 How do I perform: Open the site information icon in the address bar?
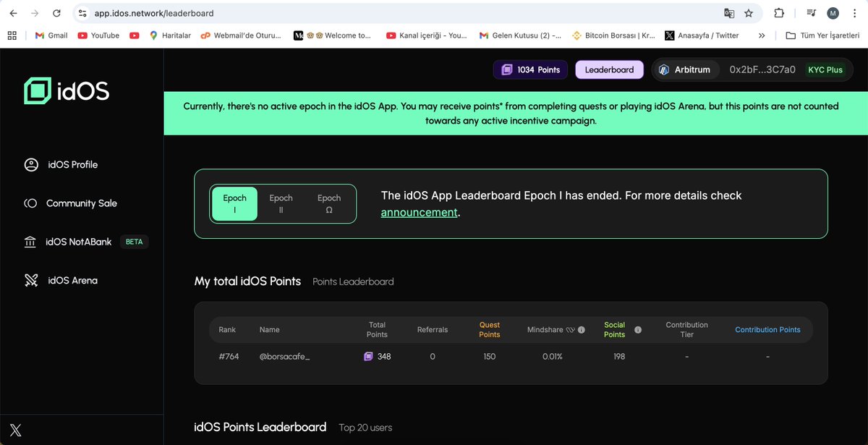point(82,13)
